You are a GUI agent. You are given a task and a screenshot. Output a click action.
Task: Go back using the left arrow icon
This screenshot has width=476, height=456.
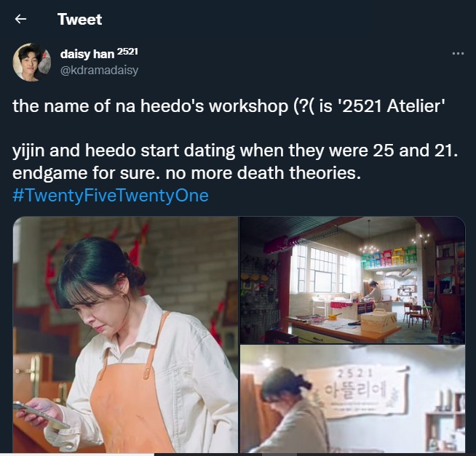(20, 19)
